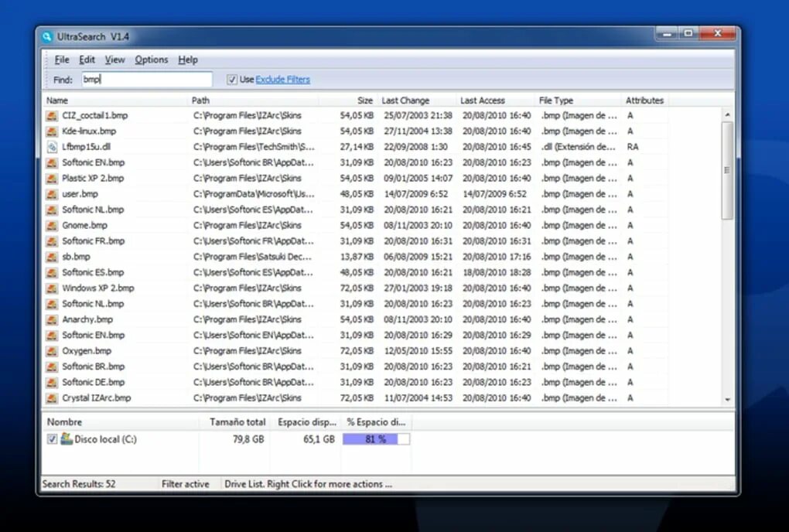Uncheck the Disco local (C:) drive checkbox
The width and height of the screenshot is (789, 532).
(52, 439)
